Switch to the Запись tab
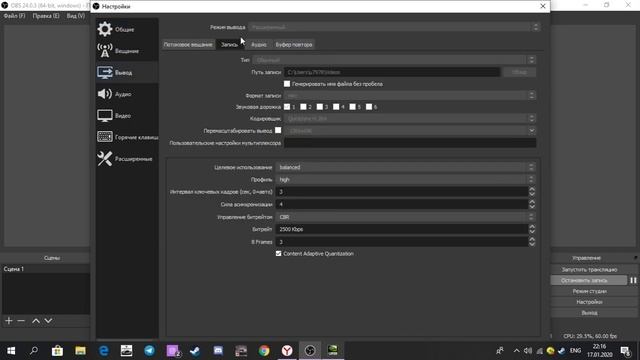640x360 pixels. [x=230, y=44]
